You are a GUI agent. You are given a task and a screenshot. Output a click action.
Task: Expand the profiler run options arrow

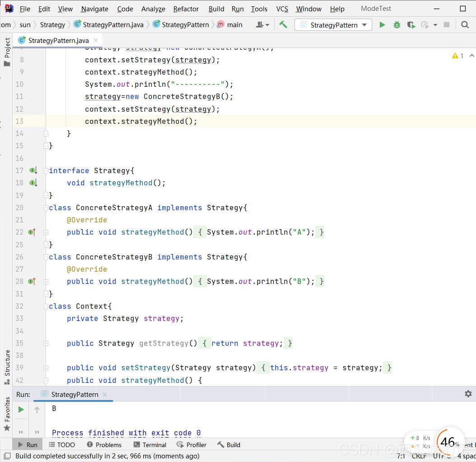coord(435,25)
